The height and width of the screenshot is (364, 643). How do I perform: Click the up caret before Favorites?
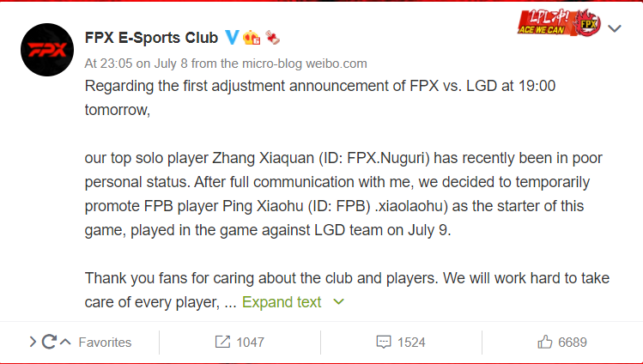65,342
